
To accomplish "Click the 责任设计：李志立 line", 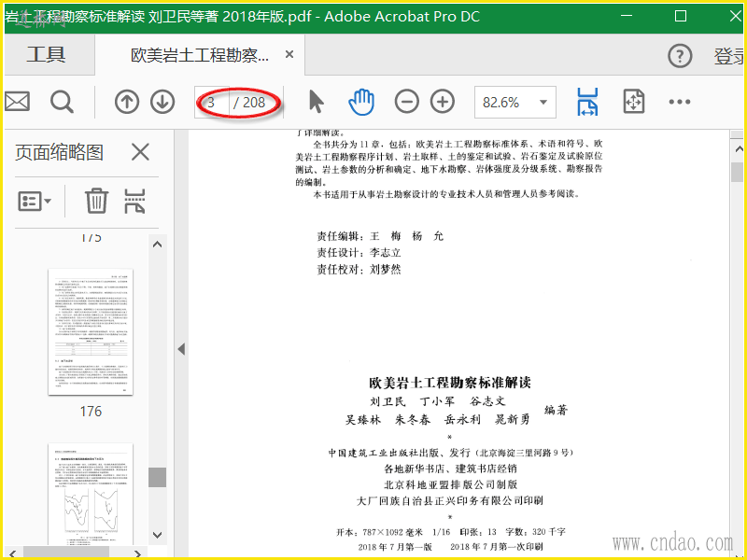I will click(x=359, y=252).
